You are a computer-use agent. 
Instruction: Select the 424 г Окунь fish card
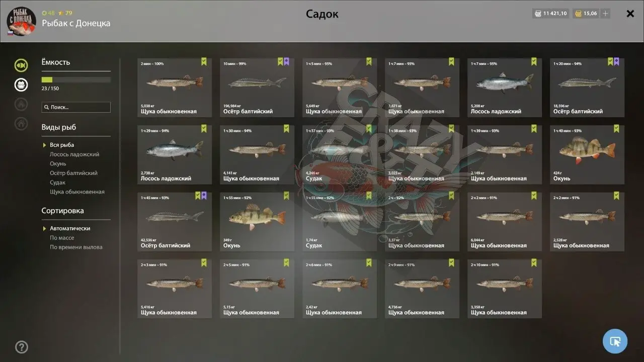point(587,154)
